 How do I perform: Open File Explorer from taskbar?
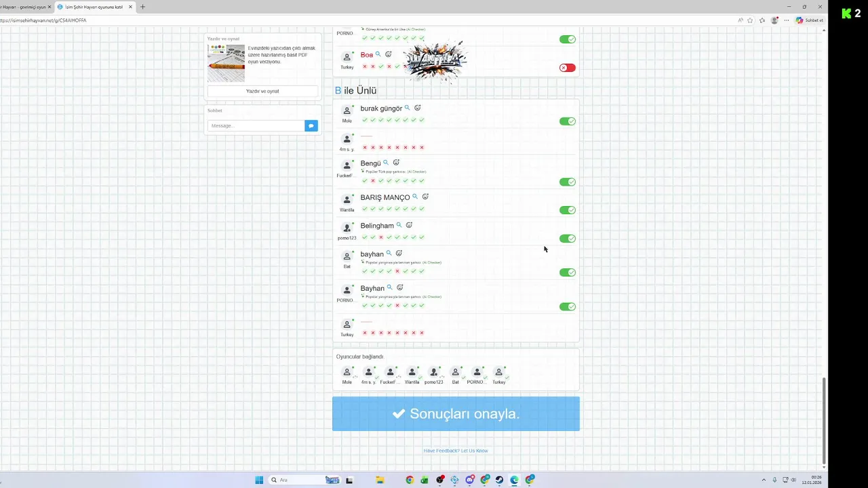click(x=380, y=480)
